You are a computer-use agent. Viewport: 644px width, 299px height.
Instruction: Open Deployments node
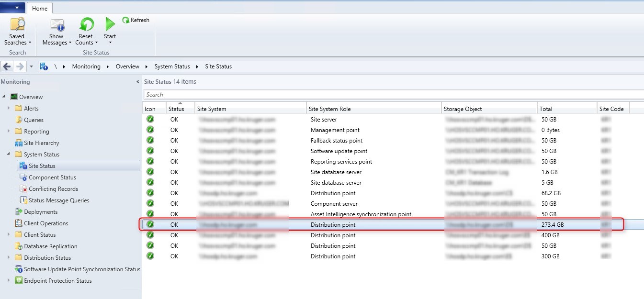click(41, 212)
